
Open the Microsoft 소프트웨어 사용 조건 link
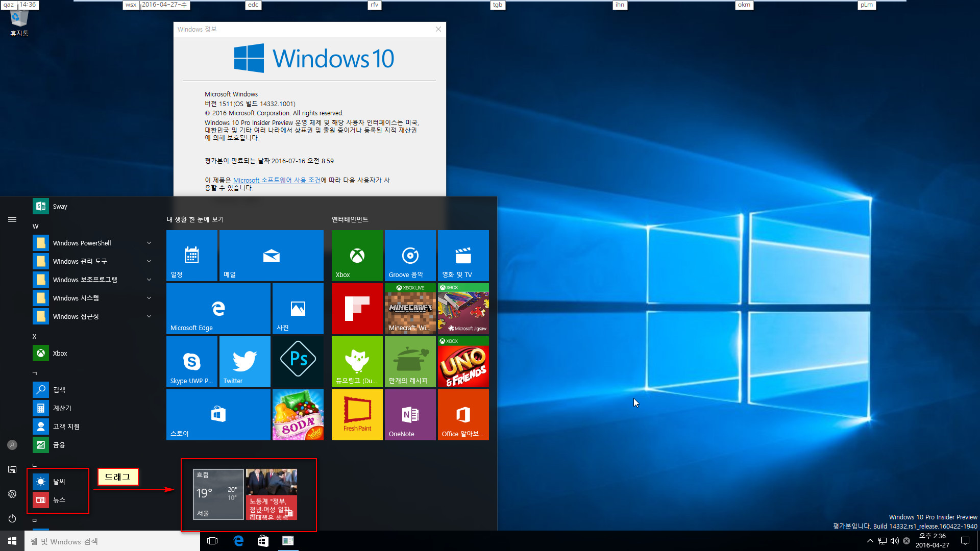coord(277,180)
